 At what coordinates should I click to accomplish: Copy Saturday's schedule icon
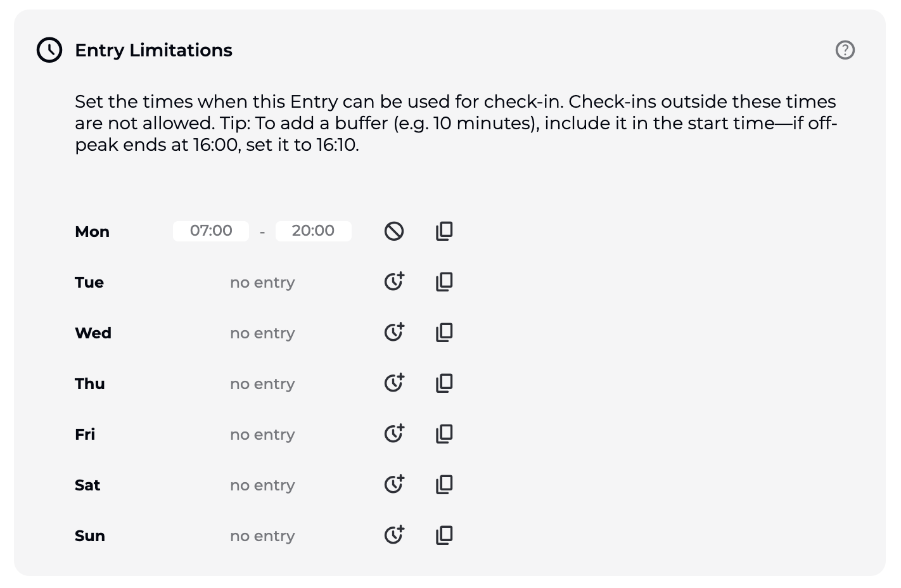point(444,485)
